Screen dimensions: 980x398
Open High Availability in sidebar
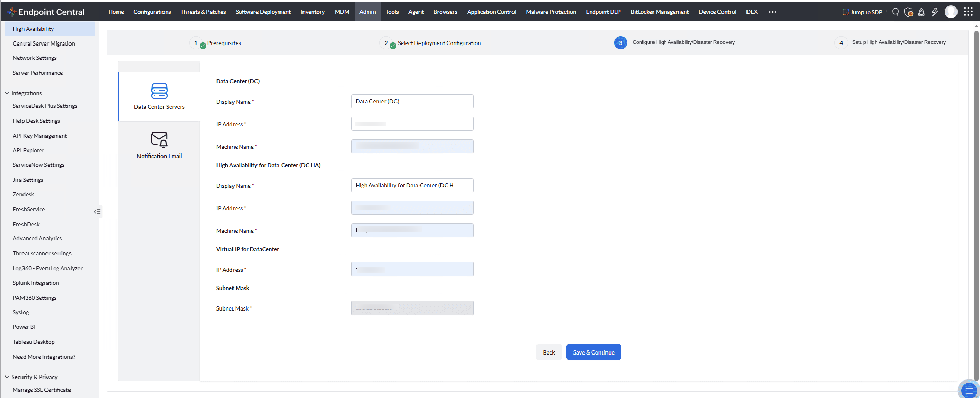[50, 29]
